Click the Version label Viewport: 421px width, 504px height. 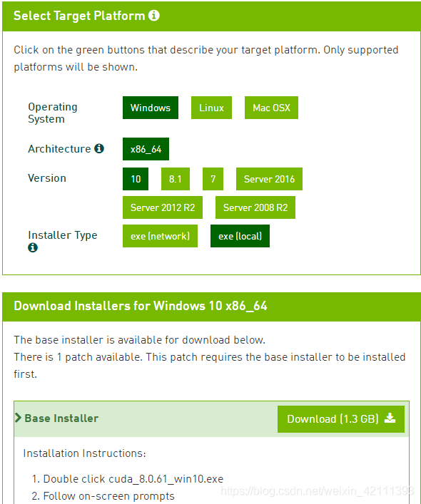tap(47, 178)
